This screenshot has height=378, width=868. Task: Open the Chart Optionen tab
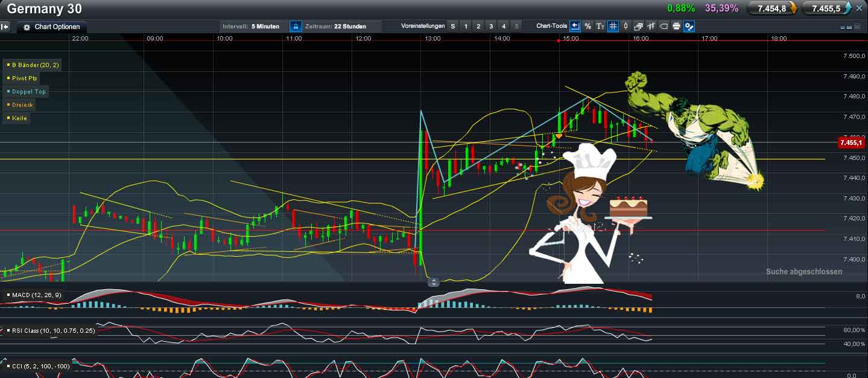(51, 27)
